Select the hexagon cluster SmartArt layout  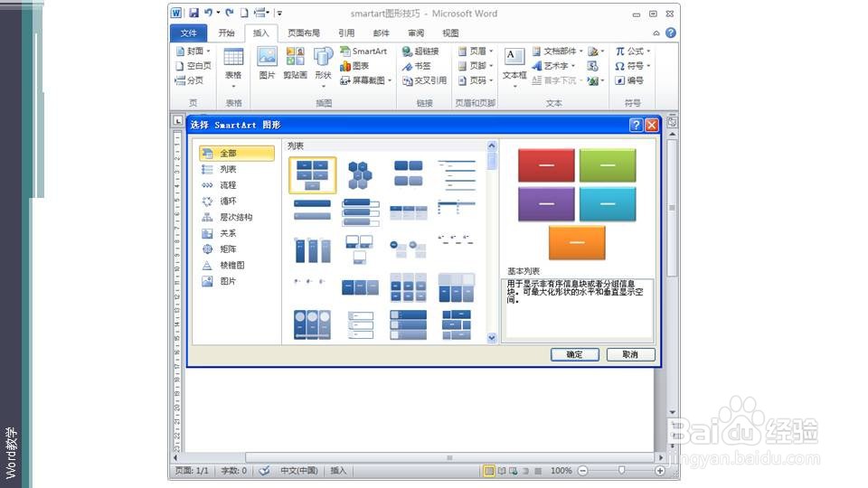[360, 174]
